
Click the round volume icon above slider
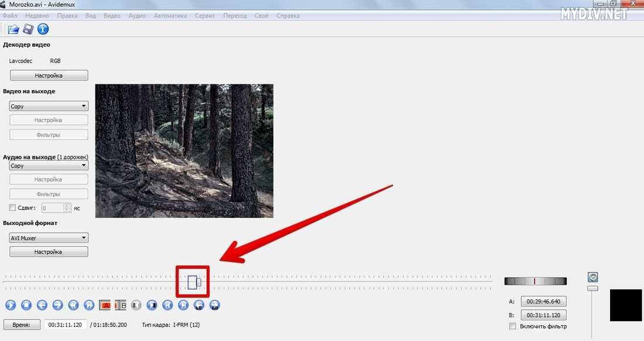(592, 277)
